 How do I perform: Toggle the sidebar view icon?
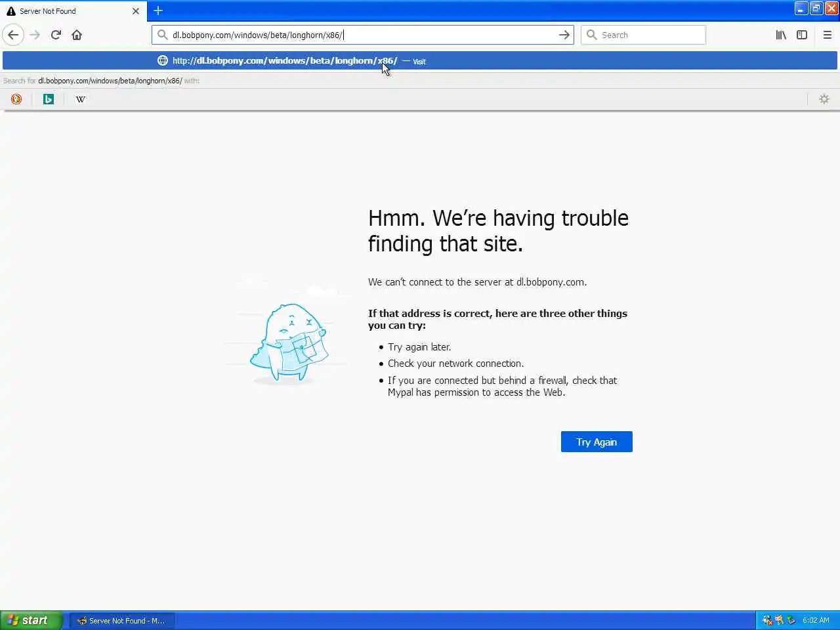pyautogui.click(x=802, y=35)
